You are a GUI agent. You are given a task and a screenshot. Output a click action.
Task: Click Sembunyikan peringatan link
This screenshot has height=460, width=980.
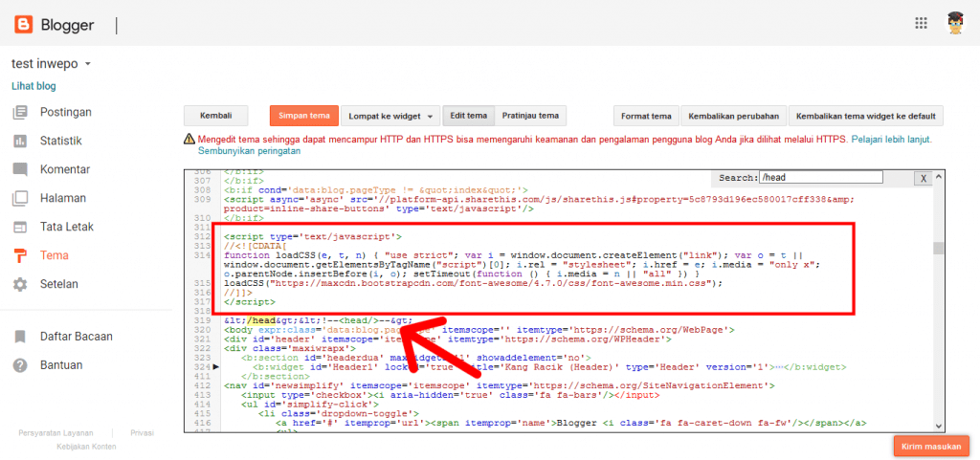250,151
